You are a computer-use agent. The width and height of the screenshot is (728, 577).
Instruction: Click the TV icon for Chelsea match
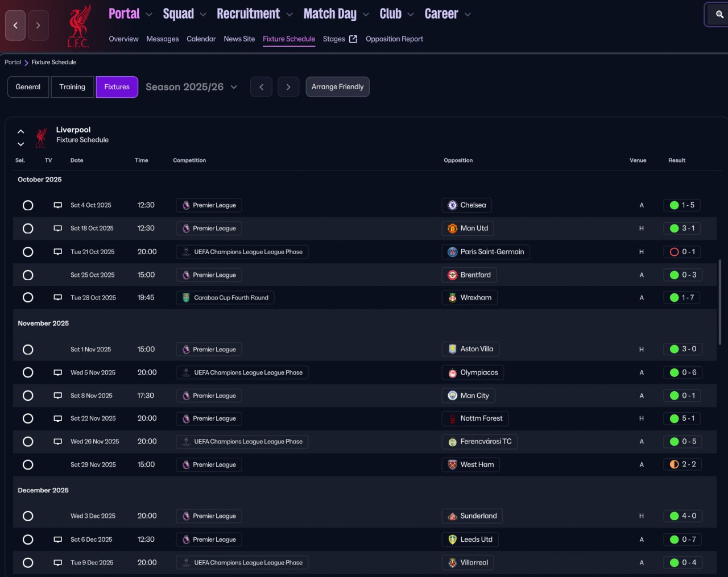click(57, 205)
